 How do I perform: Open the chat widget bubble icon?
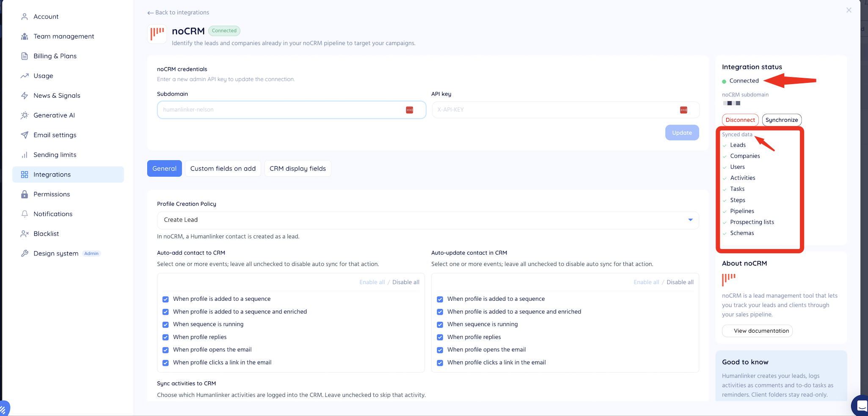point(861,406)
